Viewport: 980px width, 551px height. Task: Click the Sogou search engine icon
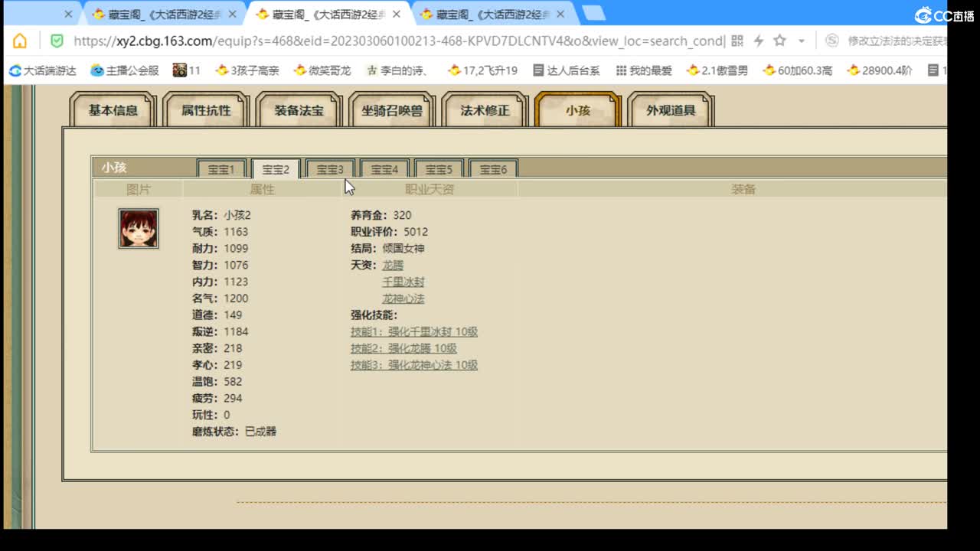(833, 41)
